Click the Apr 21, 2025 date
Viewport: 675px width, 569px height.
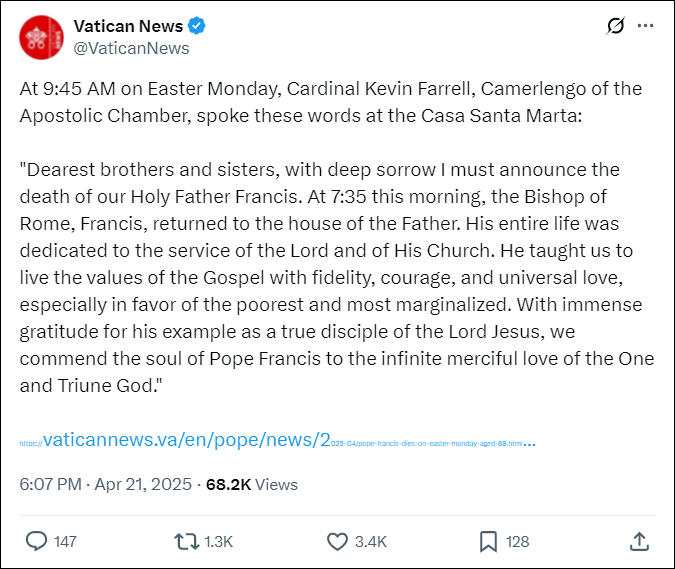pyautogui.click(x=143, y=484)
